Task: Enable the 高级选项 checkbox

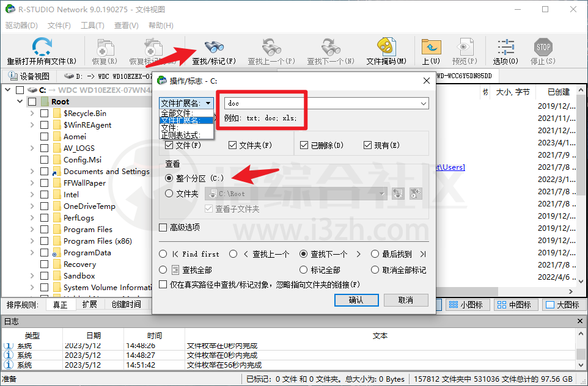Action: click(x=163, y=227)
